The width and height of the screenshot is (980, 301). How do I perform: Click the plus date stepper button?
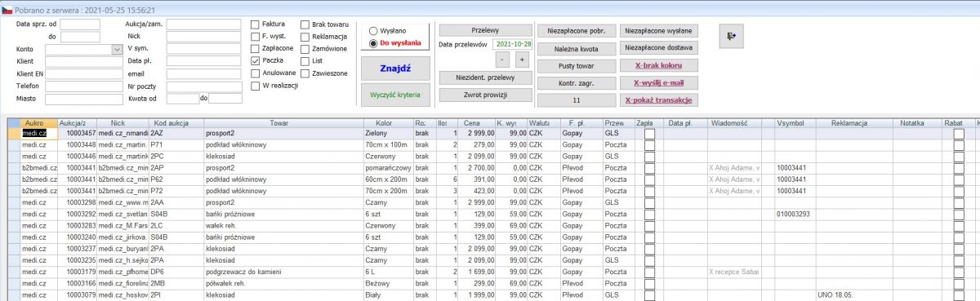coord(522,60)
